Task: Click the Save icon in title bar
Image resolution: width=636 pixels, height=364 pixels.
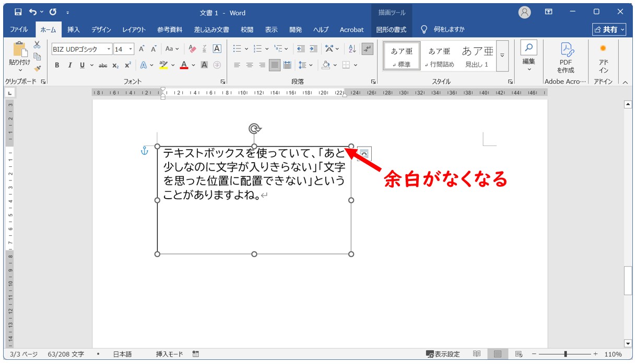Action: click(x=18, y=12)
